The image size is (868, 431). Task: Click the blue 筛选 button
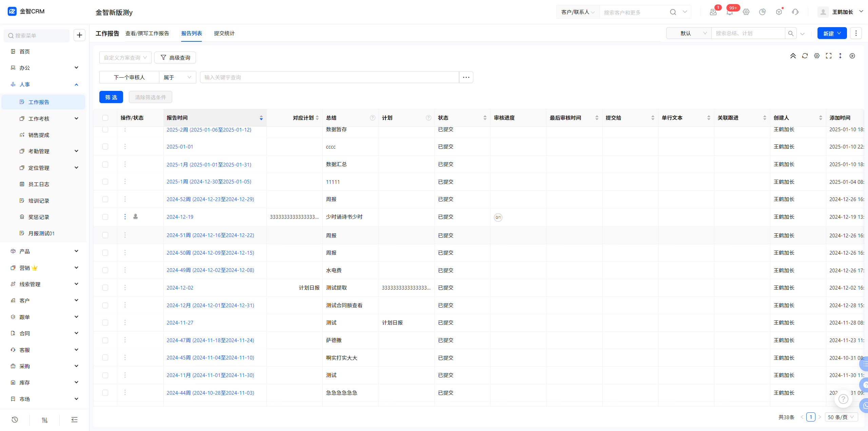coord(111,97)
